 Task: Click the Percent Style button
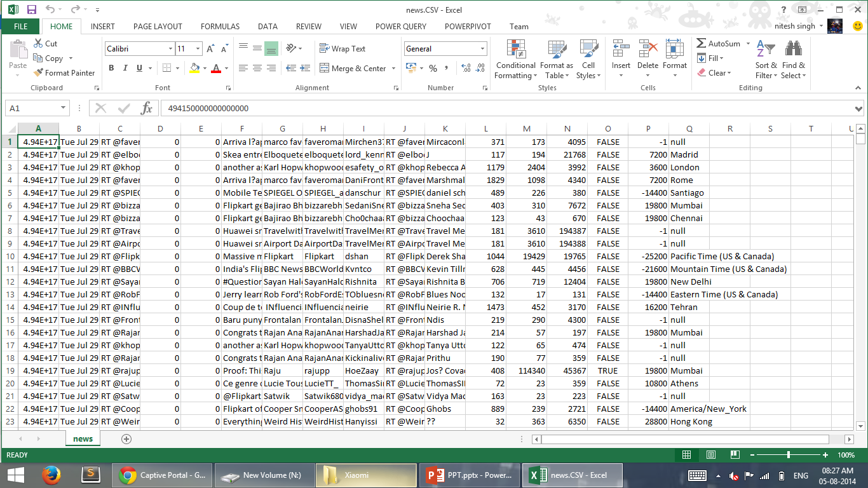[433, 69]
